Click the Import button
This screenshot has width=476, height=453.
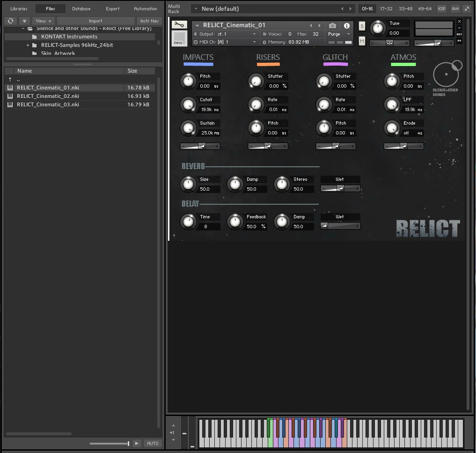pyautogui.click(x=95, y=21)
